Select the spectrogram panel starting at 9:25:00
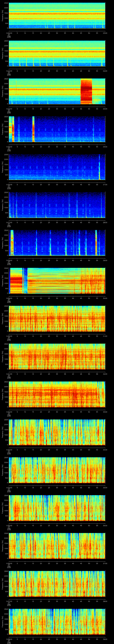Viewport: 114px width, 644px height. pyautogui.click(x=57, y=129)
